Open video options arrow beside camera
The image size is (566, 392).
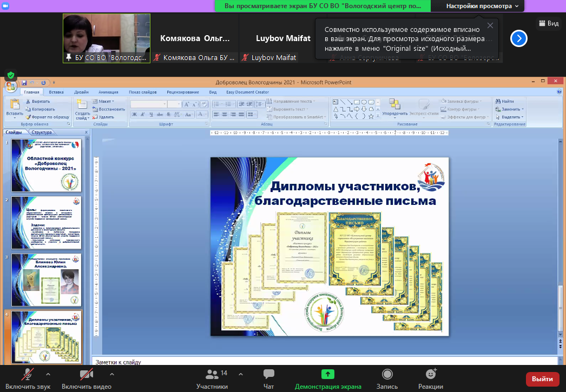coord(106,374)
